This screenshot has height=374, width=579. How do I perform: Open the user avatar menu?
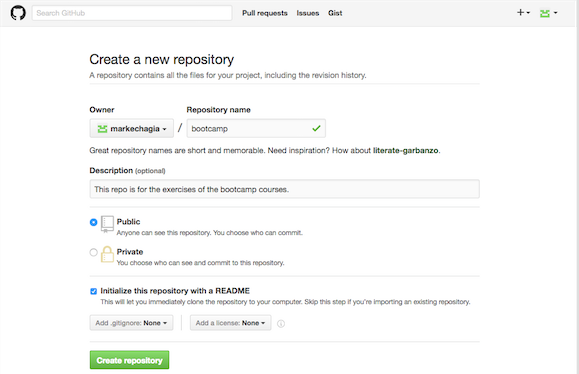click(x=548, y=13)
